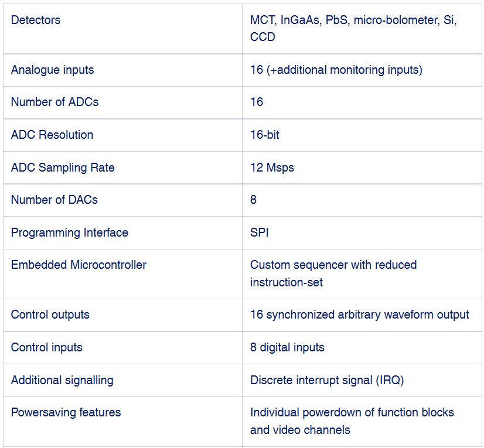Click the MCT, InGaAs, PbS detector list
The height and width of the screenshot is (448, 484).
pos(353,28)
